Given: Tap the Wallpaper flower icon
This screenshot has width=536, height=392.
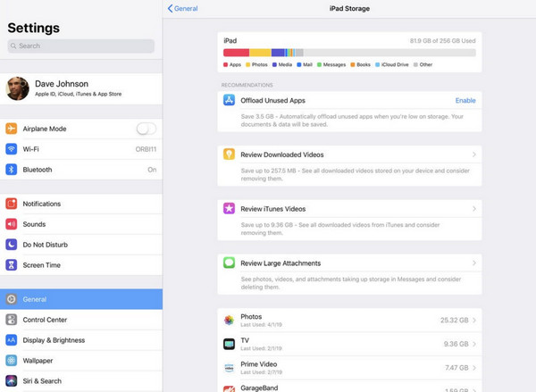Looking at the screenshot, I should (12, 361).
